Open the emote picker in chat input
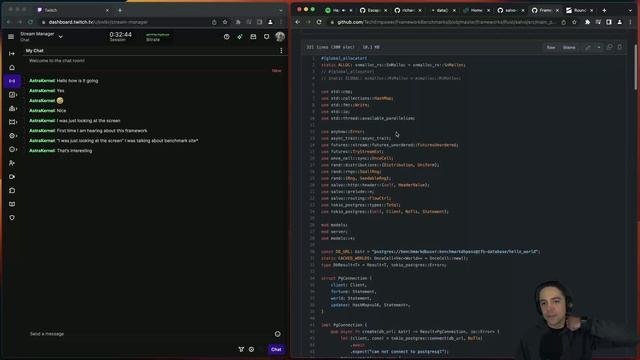 point(278,334)
